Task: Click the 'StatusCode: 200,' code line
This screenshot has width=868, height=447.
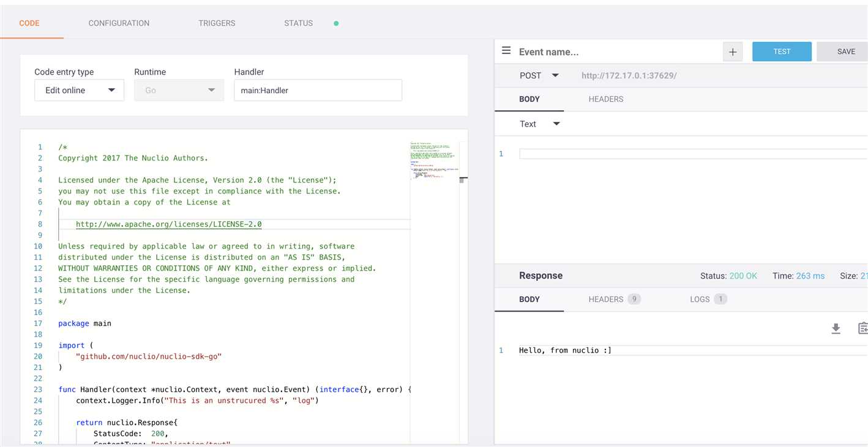Action: 131,434
